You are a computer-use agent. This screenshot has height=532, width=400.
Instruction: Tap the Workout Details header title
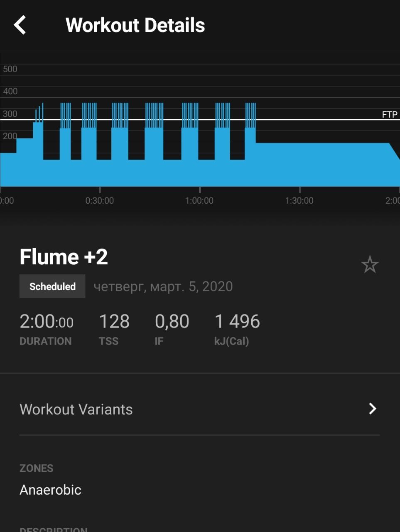pyautogui.click(x=135, y=25)
